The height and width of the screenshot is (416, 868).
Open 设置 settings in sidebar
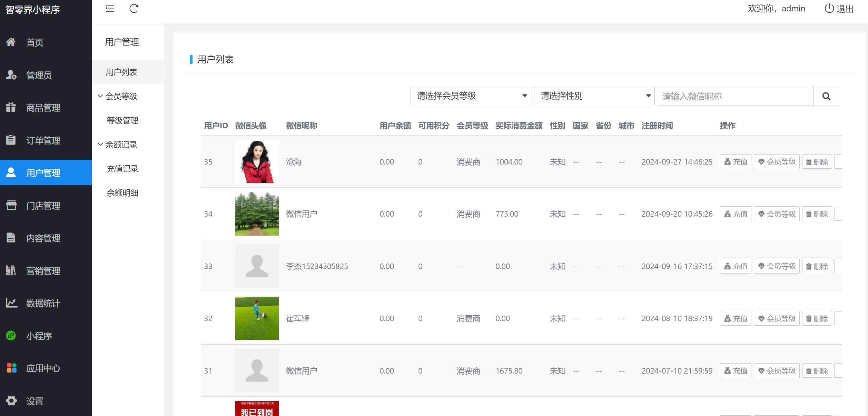35,401
